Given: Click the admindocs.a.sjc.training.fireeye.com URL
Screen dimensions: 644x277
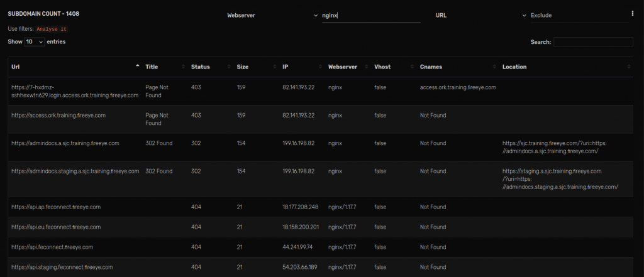Looking at the screenshot, I should (65, 143).
